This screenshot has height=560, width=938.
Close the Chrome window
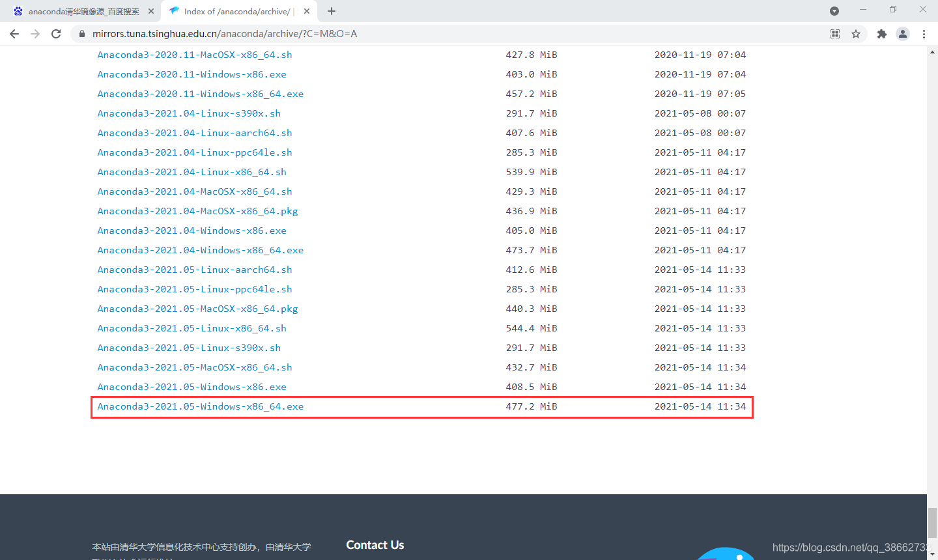(923, 9)
